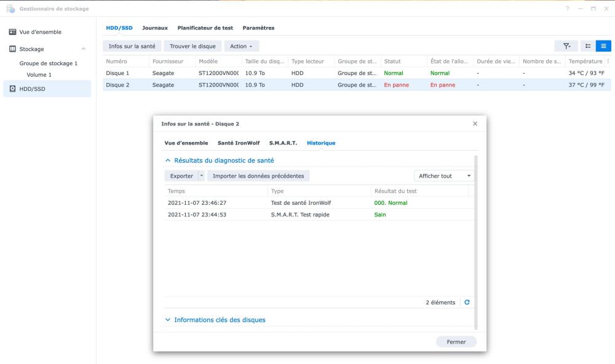Switch to the Journaux tab
This screenshot has width=615, height=364.
click(x=155, y=28)
